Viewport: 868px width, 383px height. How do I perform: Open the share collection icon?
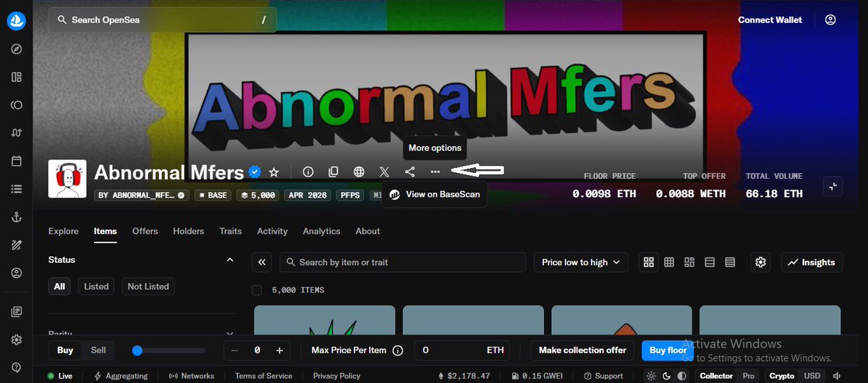click(409, 172)
